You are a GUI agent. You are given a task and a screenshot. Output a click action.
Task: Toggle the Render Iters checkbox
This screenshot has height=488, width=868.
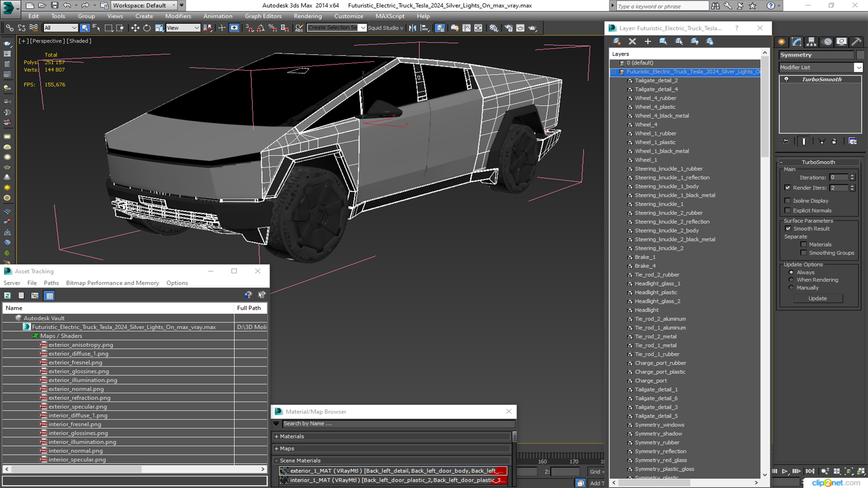[x=788, y=188]
